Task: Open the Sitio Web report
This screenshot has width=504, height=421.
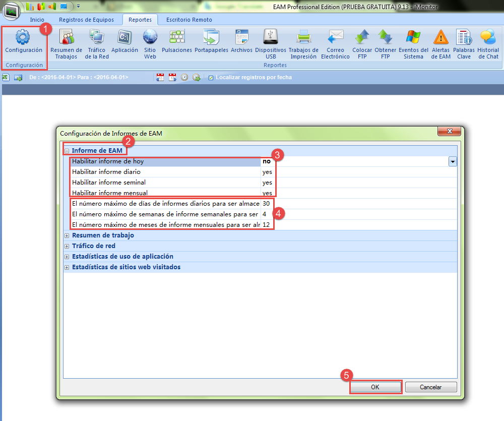Action: pos(150,44)
